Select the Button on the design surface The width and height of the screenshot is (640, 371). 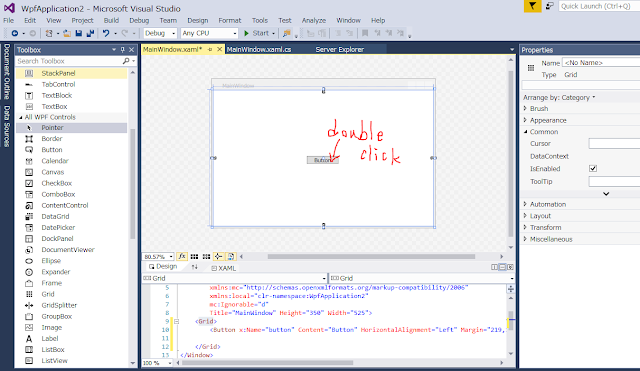323,160
